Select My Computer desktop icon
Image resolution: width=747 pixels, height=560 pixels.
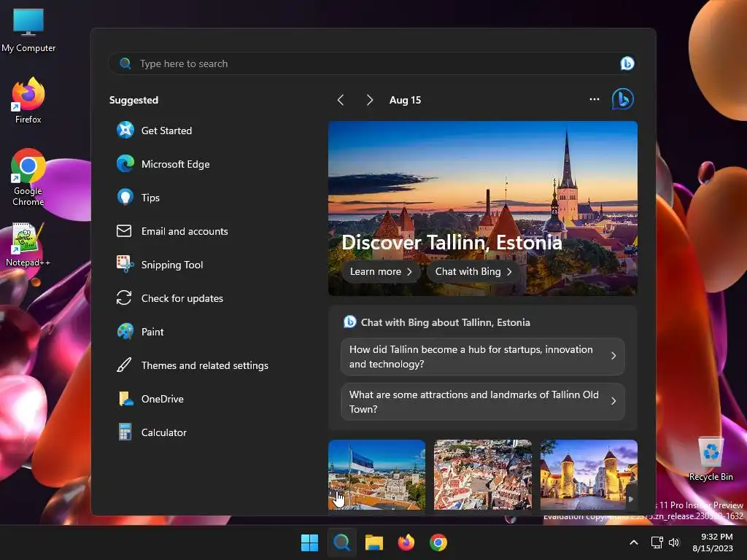coord(28,30)
